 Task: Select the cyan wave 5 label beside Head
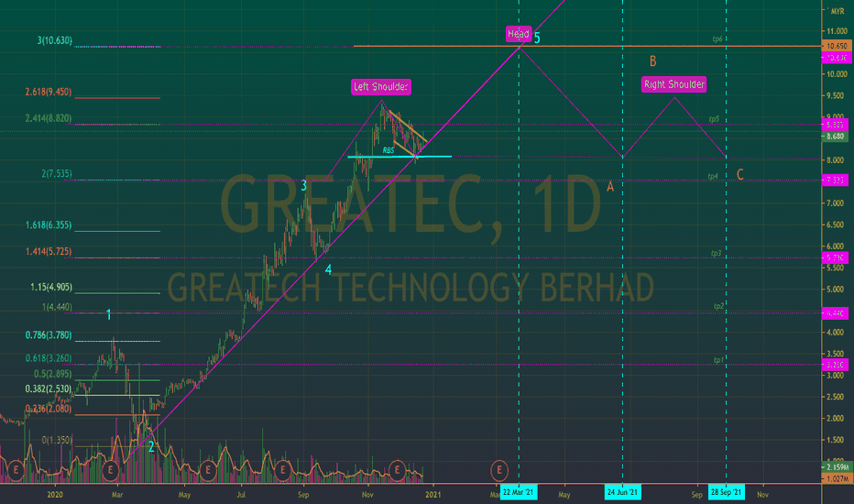point(537,38)
